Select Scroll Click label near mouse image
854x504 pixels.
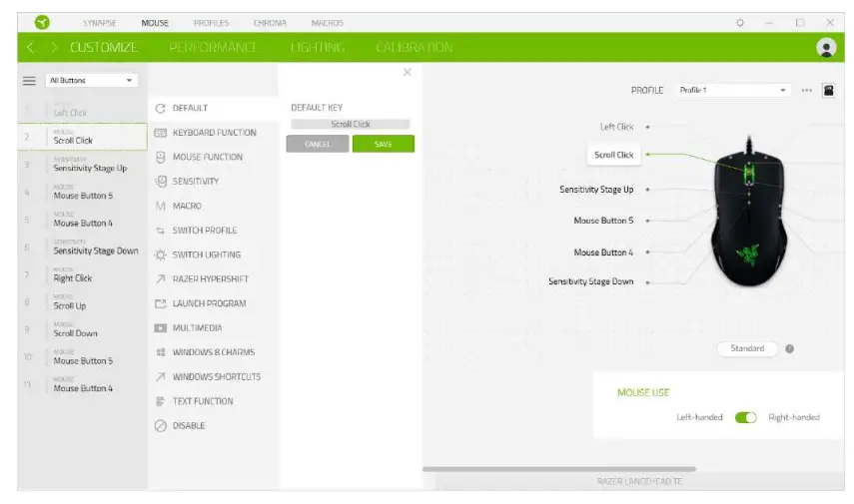(614, 155)
